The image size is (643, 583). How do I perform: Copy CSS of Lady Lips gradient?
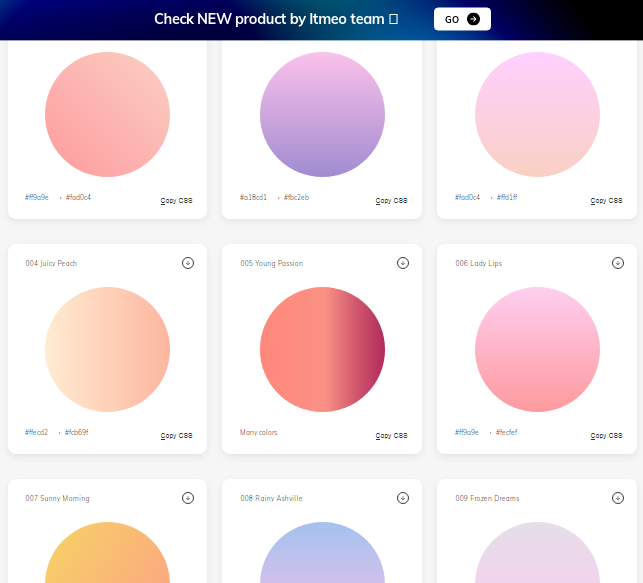point(606,436)
